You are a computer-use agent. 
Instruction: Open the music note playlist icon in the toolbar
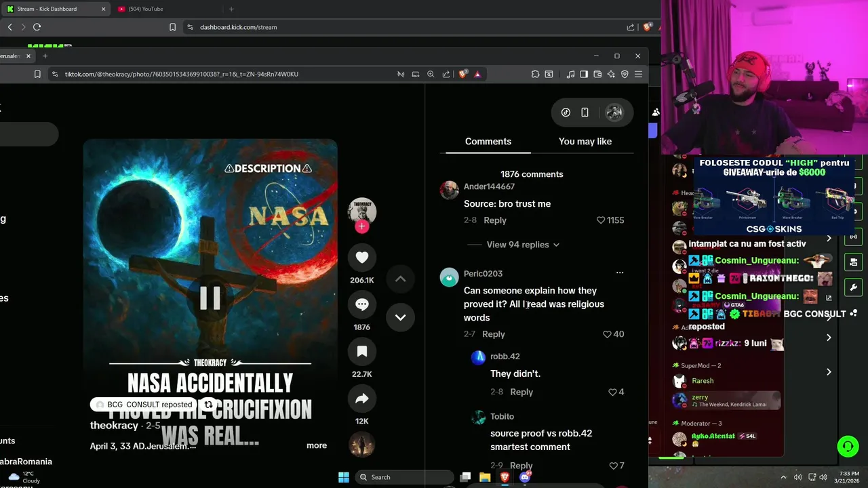click(570, 74)
